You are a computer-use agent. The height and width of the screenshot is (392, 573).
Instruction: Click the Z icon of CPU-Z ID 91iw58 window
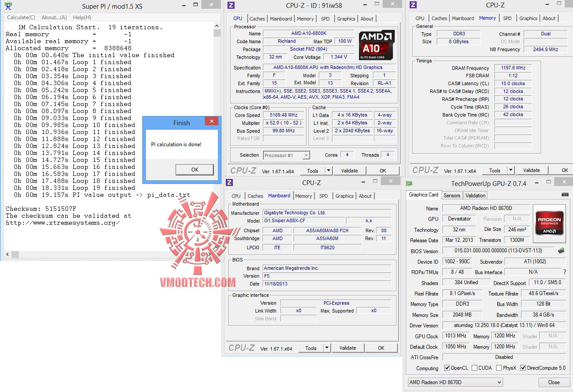point(231,5)
